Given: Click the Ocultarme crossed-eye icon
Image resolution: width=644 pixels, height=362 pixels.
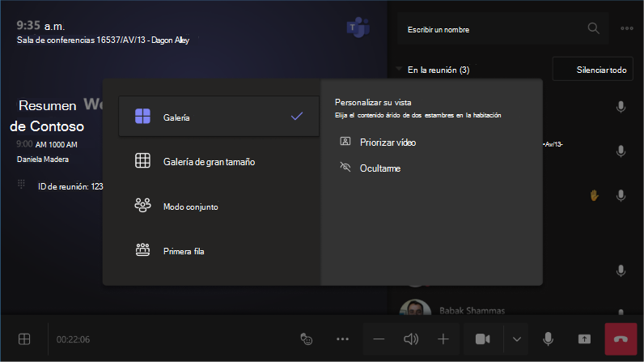Looking at the screenshot, I should (x=345, y=167).
